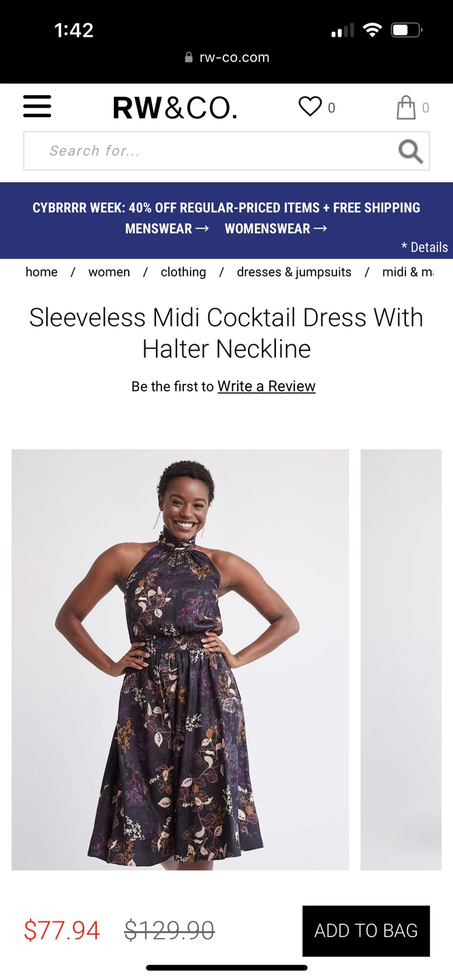Image resolution: width=453 pixels, height=980 pixels.
Task: Open the shopping bag icon
Action: (x=406, y=108)
